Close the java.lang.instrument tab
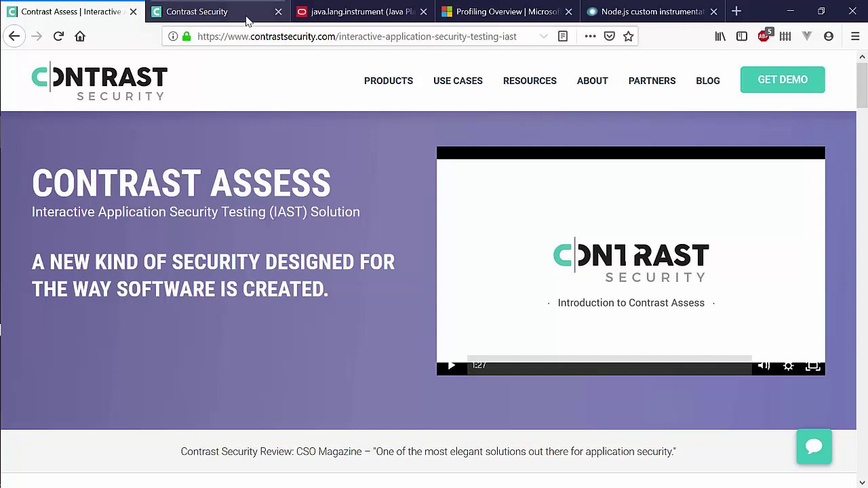The height and width of the screenshot is (488, 868). pyautogui.click(x=423, y=12)
